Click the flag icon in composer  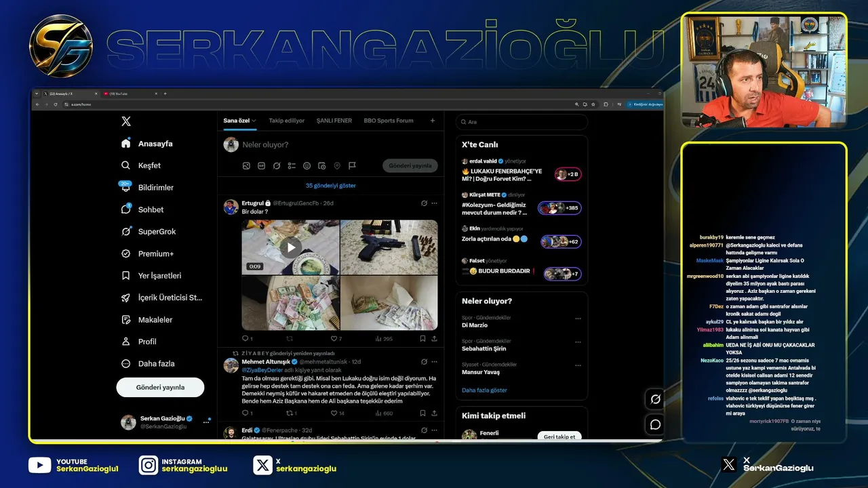coord(352,165)
